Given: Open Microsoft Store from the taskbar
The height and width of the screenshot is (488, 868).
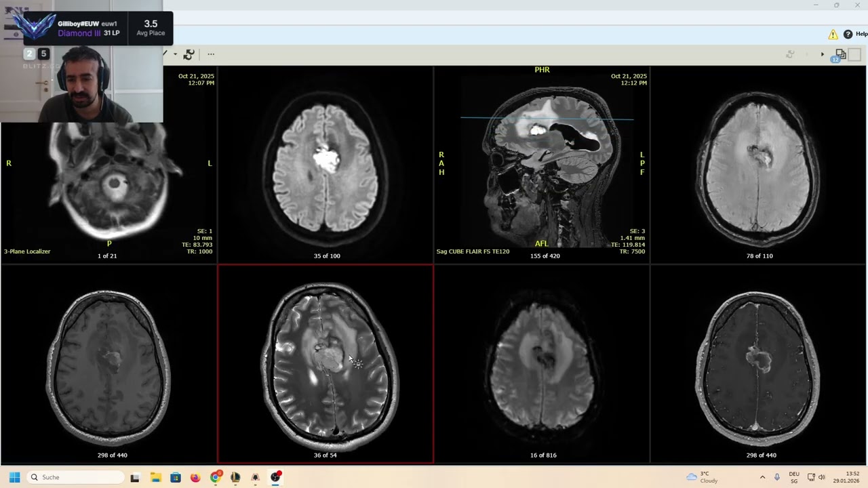Looking at the screenshot, I should 176,477.
